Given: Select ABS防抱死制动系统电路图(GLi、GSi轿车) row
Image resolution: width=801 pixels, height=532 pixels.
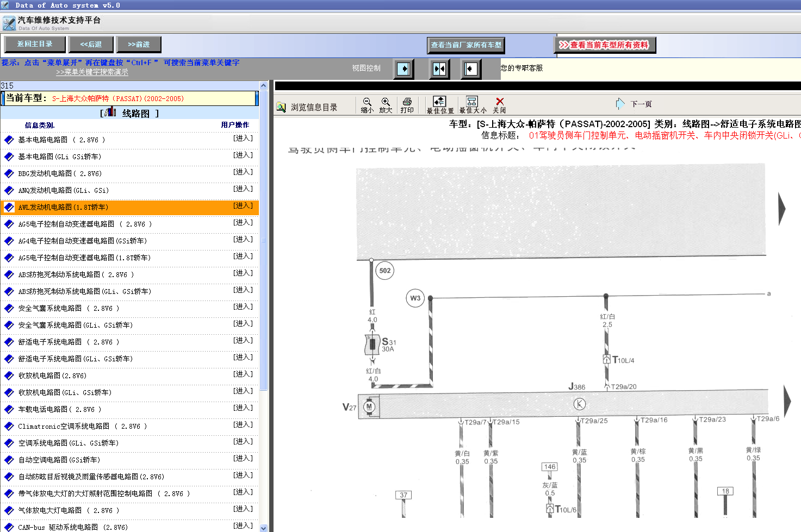Looking at the screenshot, I should (129, 291).
